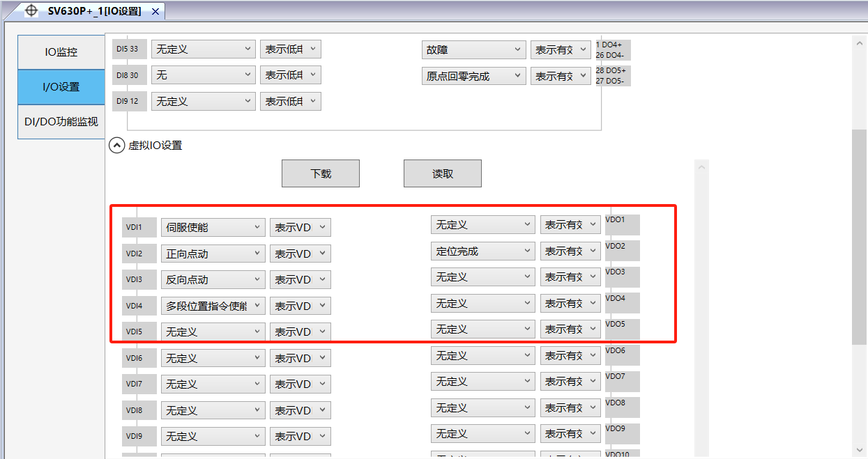This screenshot has width=868, height=459.
Task: Click the outer vertical scrollbar up arrow
Action: [x=859, y=43]
